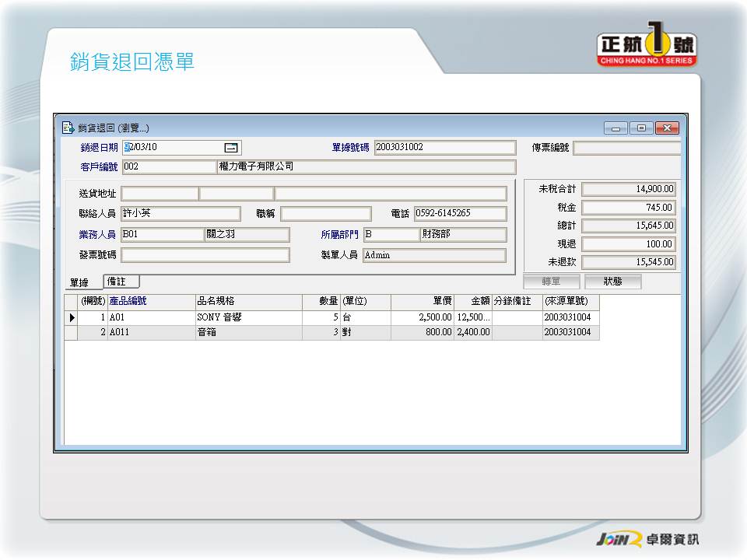
Task: Click the 單據號碼 input field
Action: click(444, 148)
